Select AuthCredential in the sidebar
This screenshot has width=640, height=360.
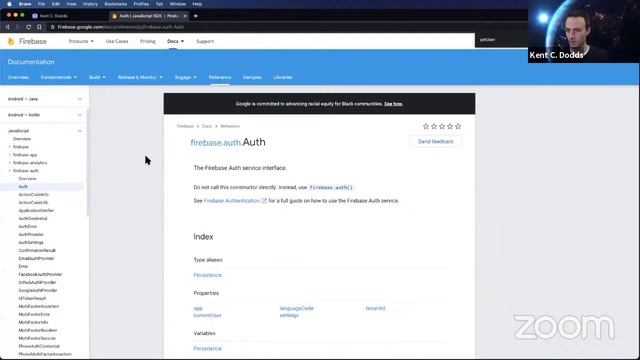tap(33, 219)
